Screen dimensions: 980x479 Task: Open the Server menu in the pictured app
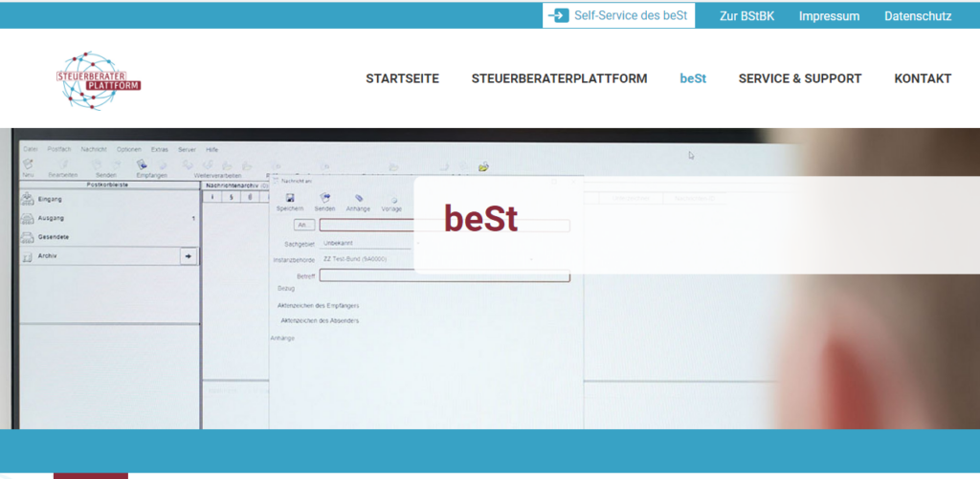click(x=187, y=150)
